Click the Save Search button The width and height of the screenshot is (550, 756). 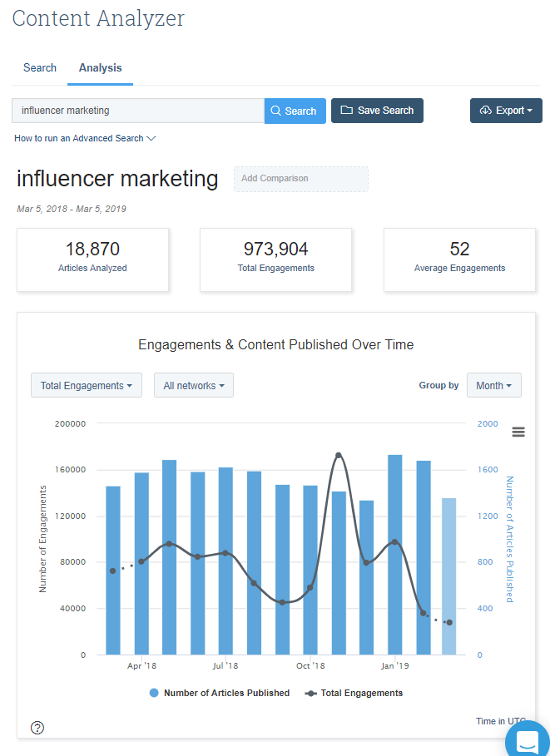(x=377, y=111)
